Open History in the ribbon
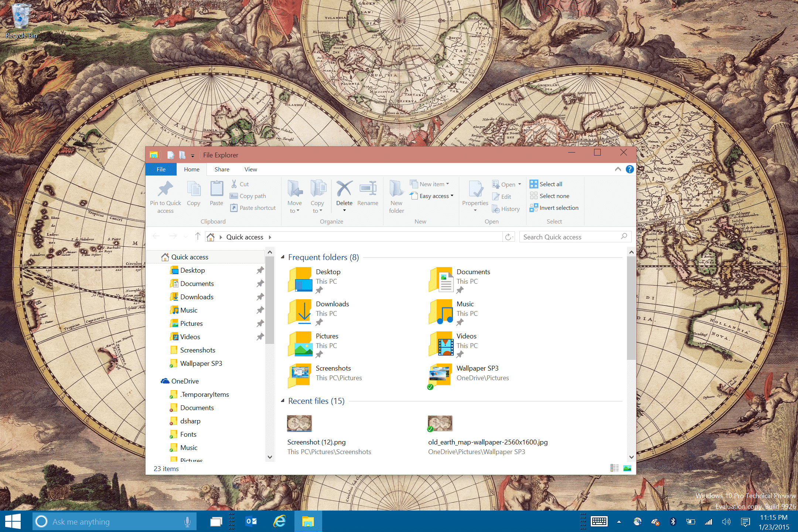798x532 pixels. coord(506,209)
